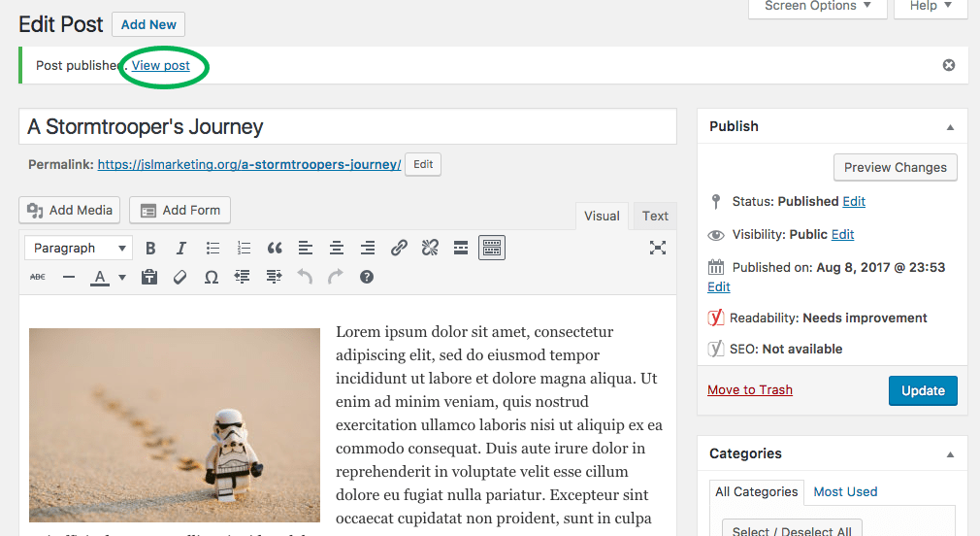The height and width of the screenshot is (536, 980).
Task: Align text right
Action: 368,249
